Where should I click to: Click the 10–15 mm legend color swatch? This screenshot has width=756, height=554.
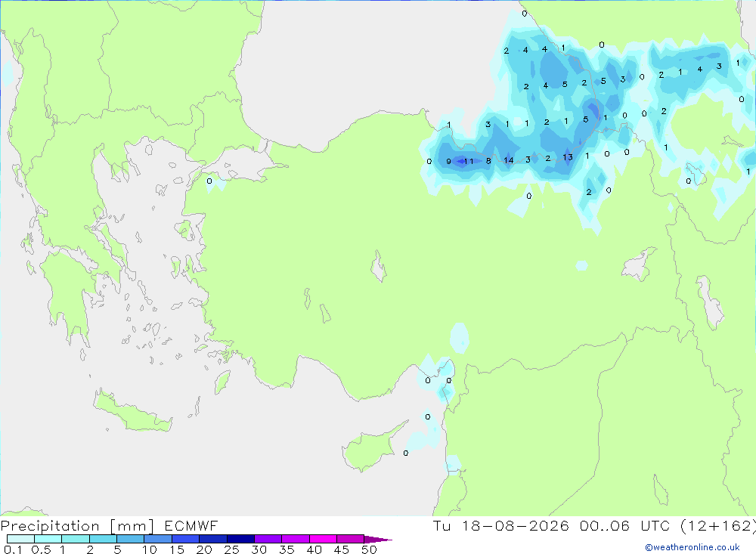coord(158,539)
